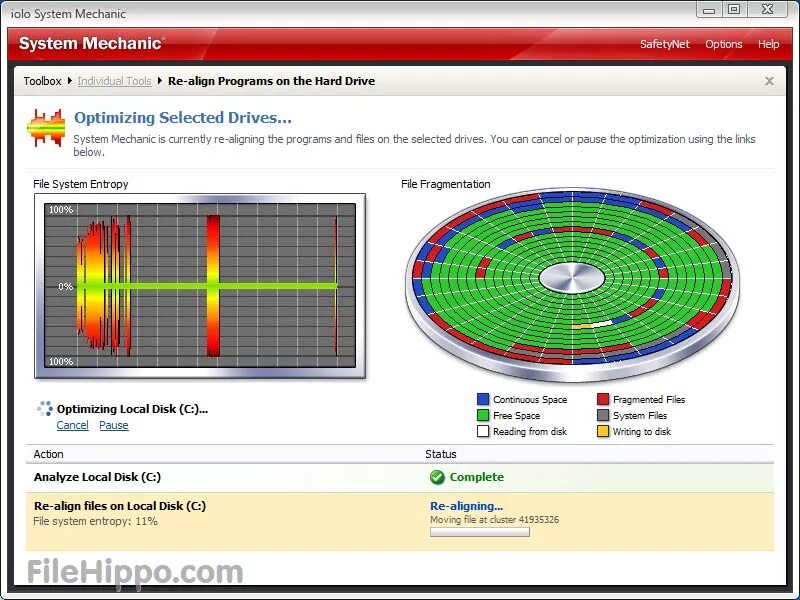Click 'Moving file at cluster 41935326' text

click(x=494, y=520)
